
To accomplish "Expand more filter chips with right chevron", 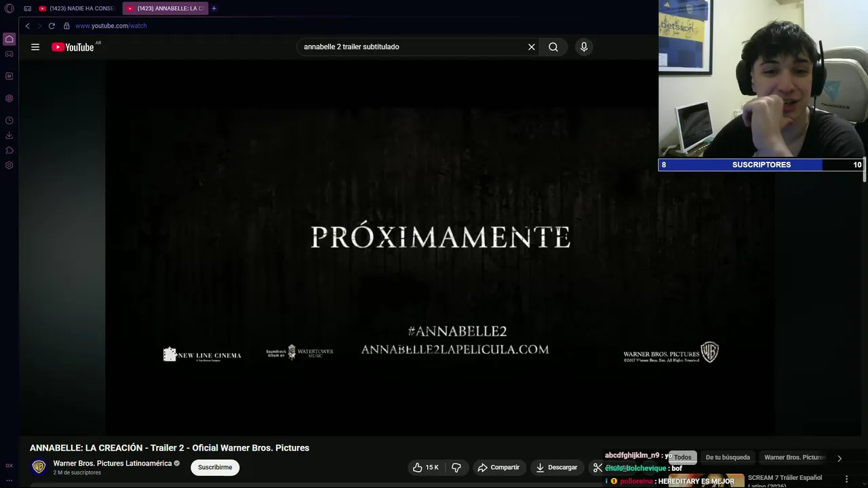I will [x=839, y=458].
